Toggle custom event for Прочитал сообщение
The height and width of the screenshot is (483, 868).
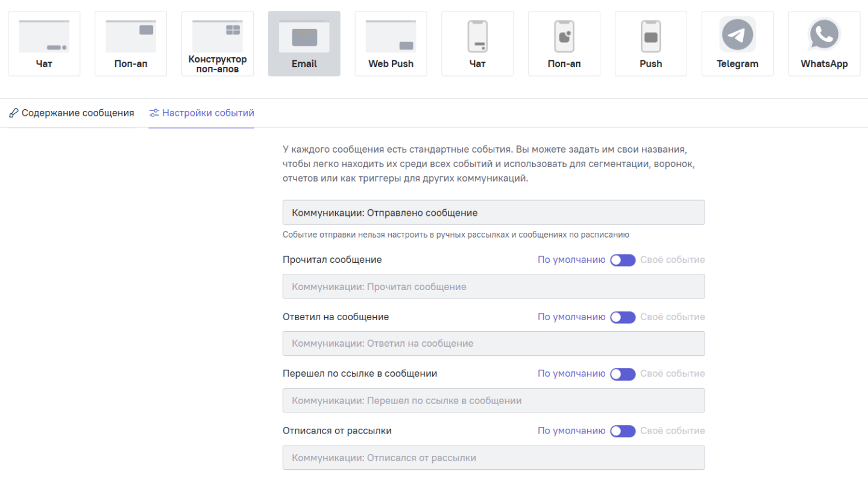point(623,260)
